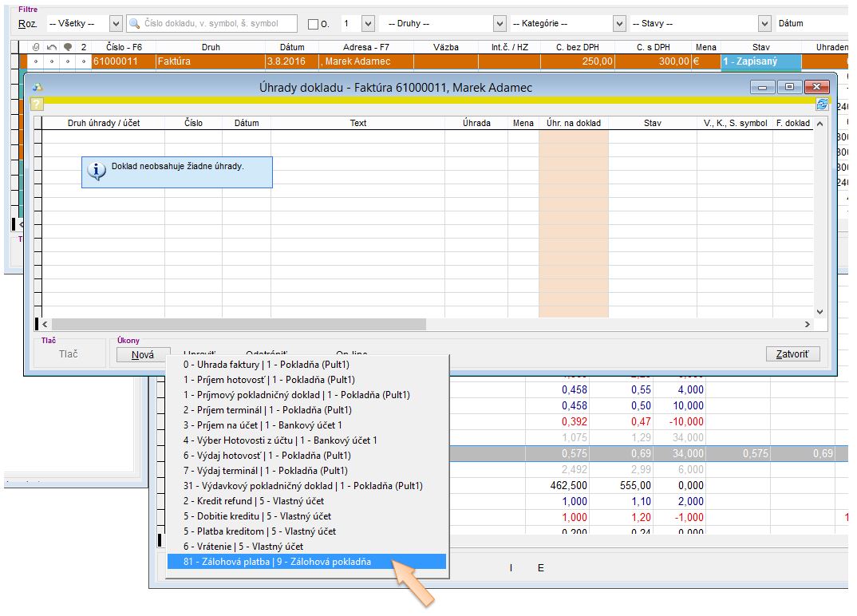
Task: Click the 'Nová' button
Action: (142, 355)
